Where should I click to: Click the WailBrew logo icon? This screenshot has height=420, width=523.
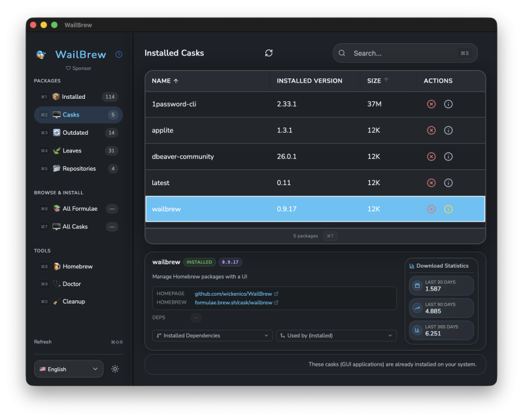41,54
